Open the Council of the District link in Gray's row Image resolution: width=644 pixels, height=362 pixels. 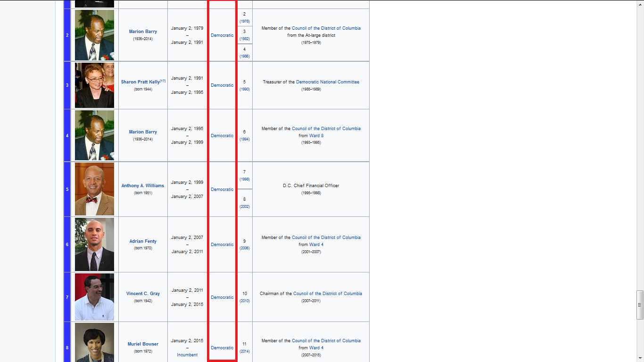tap(328, 294)
